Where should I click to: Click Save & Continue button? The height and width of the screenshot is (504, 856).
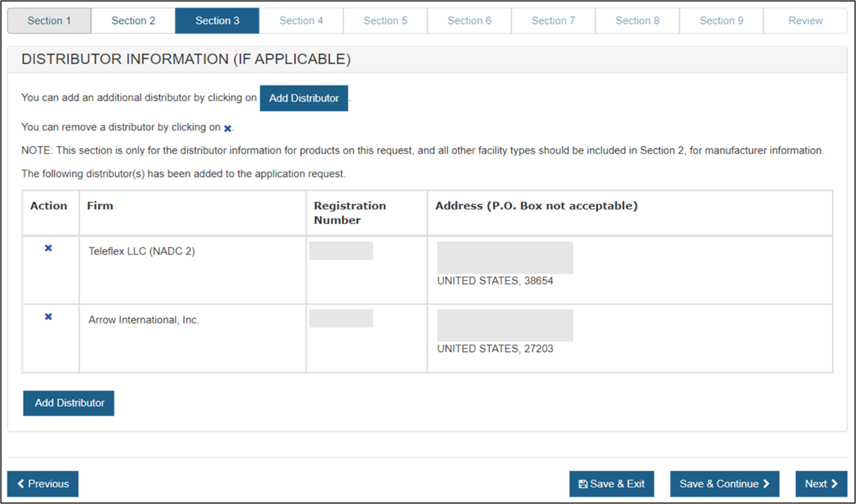coord(725,484)
